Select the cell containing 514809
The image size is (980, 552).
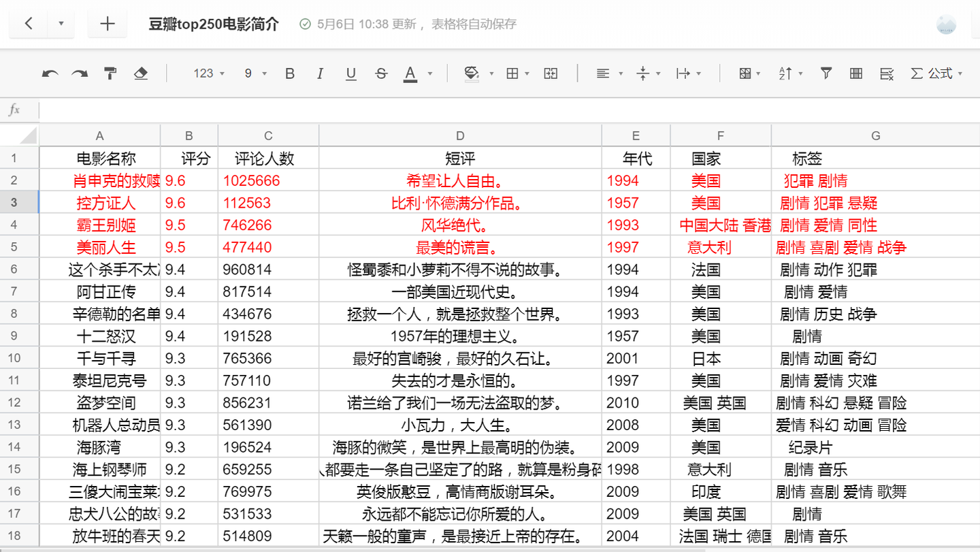(x=269, y=536)
